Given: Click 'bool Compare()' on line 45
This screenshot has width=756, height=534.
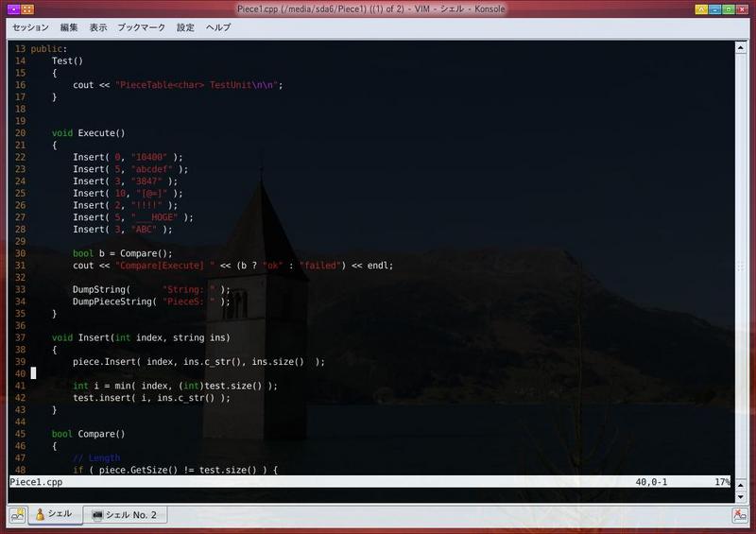Looking at the screenshot, I should (88, 434).
